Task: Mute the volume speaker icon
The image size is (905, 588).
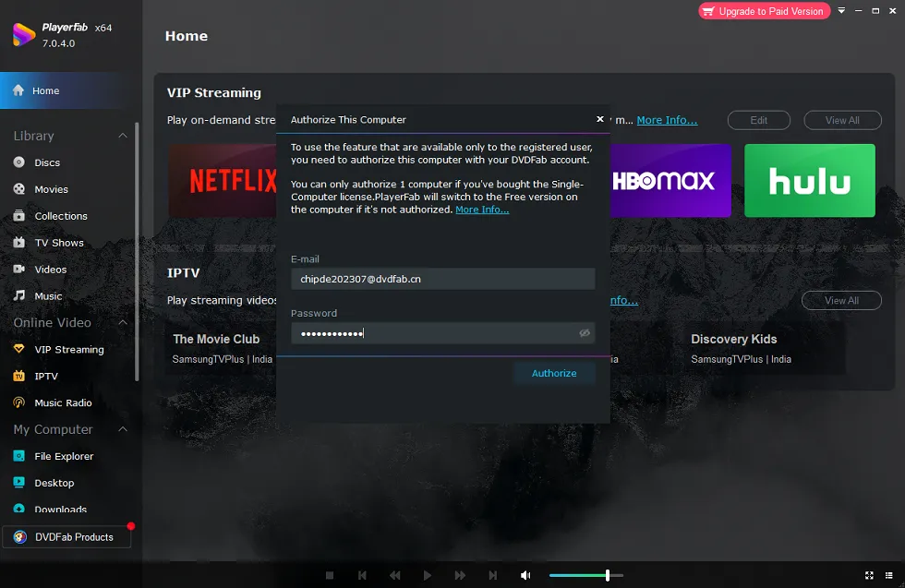Action: (x=525, y=575)
